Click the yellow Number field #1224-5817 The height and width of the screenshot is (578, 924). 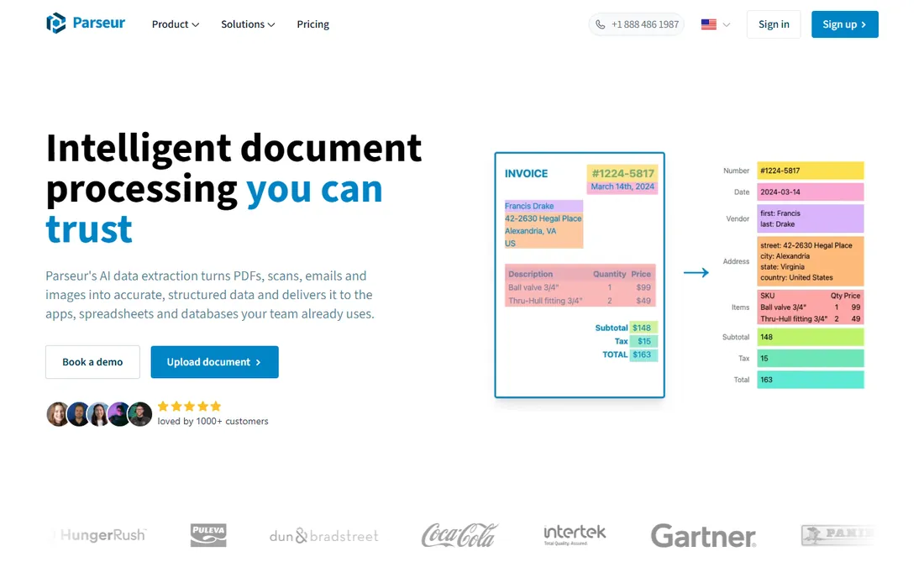click(811, 171)
